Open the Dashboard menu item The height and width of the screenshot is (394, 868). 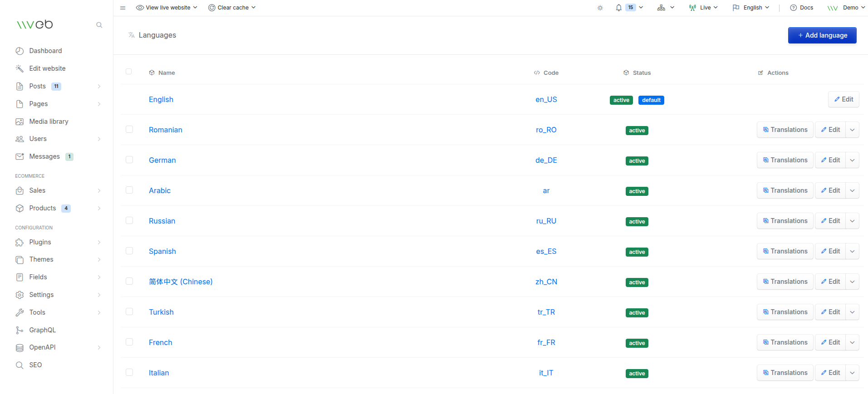point(45,51)
